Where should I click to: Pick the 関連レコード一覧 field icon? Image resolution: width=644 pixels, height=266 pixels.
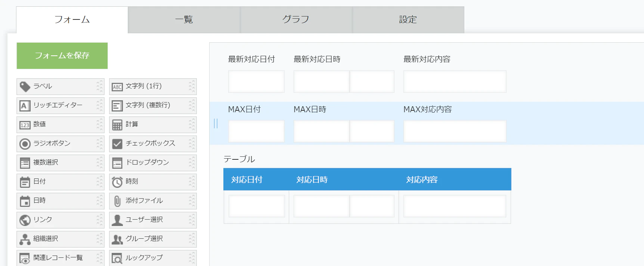click(25, 259)
